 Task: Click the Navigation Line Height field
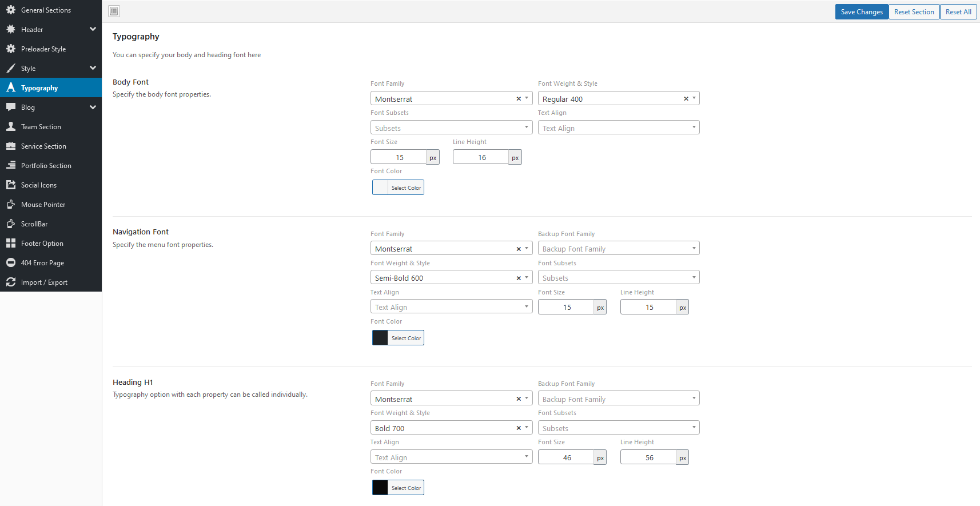(649, 307)
